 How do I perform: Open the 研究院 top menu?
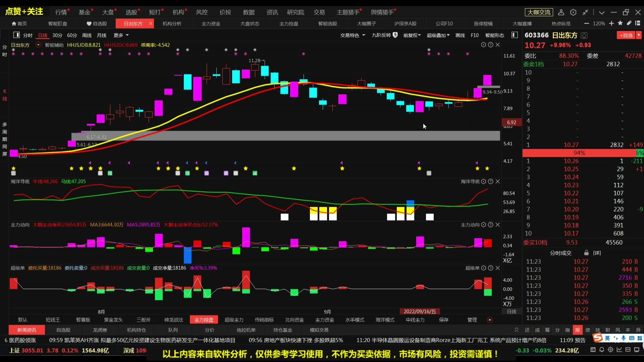296,12
